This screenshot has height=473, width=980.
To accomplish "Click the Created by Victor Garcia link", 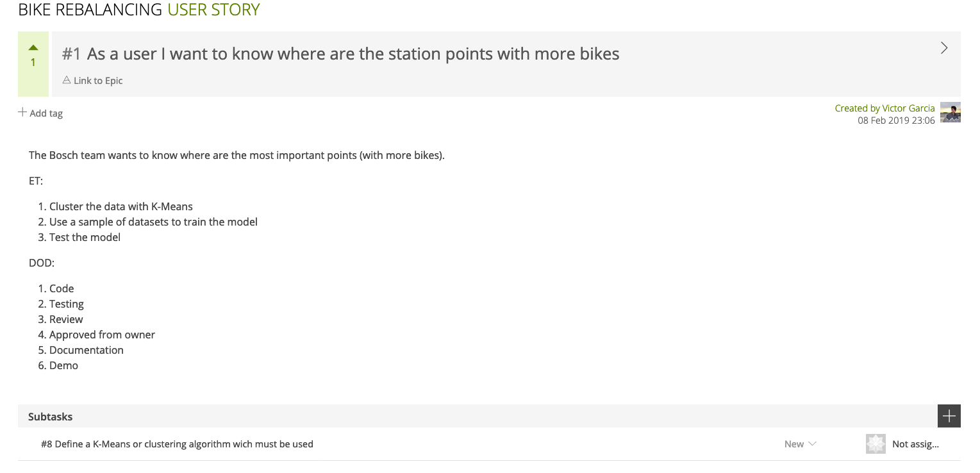I will tap(884, 108).
